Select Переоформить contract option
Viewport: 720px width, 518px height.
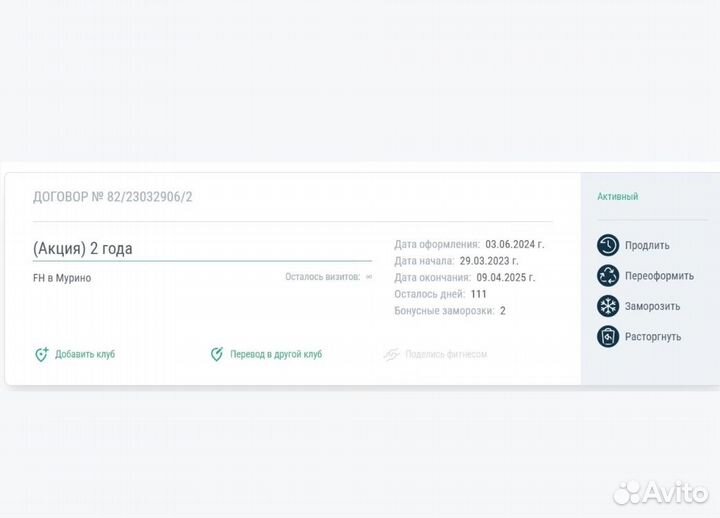[x=659, y=276]
